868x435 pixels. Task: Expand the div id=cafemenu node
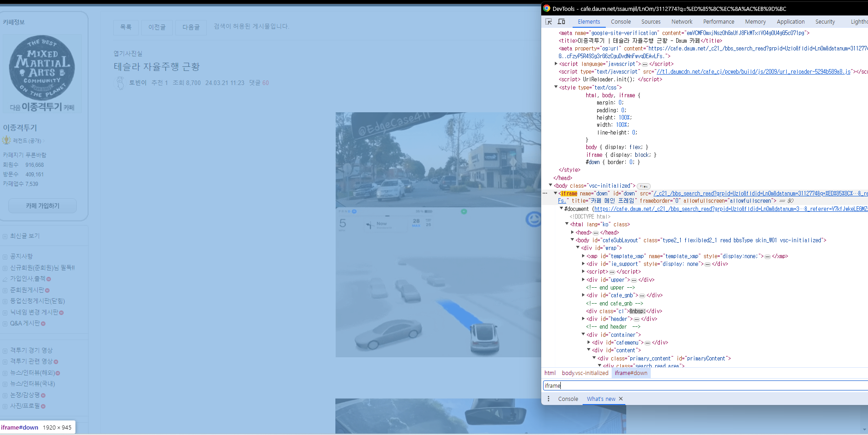click(589, 342)
